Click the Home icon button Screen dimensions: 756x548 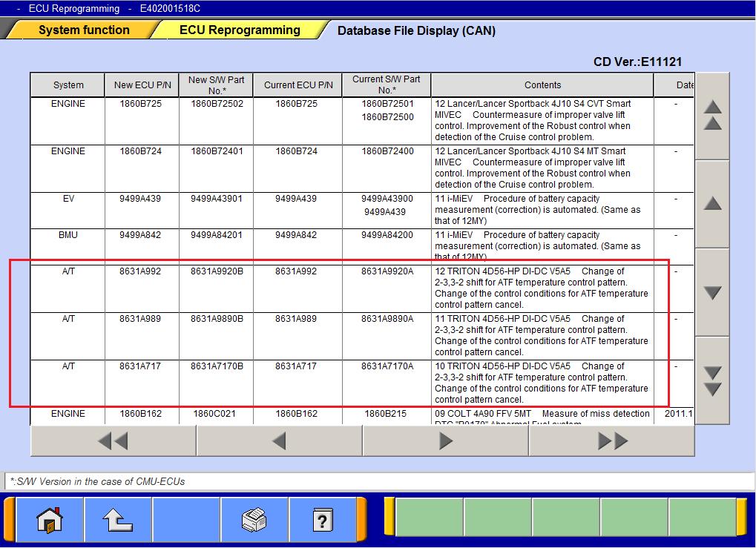pyautogui.click(x=50, y=521)
